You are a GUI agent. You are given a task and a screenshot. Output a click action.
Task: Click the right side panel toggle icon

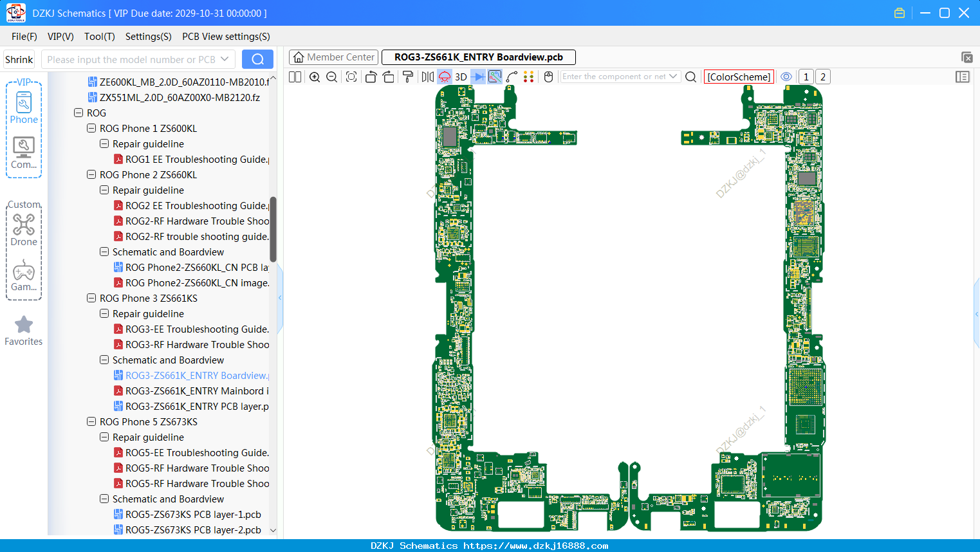coord(963,77)
